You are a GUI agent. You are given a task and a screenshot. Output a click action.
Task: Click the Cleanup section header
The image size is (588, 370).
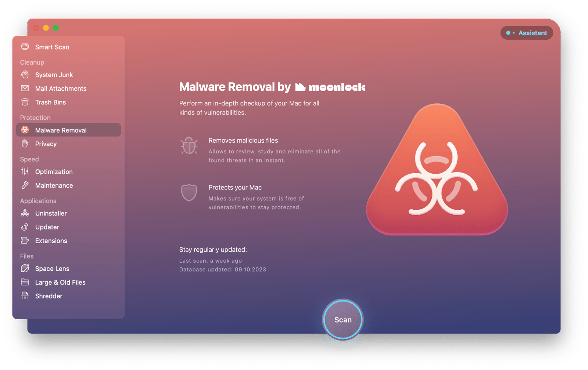(x=32, y=62)
